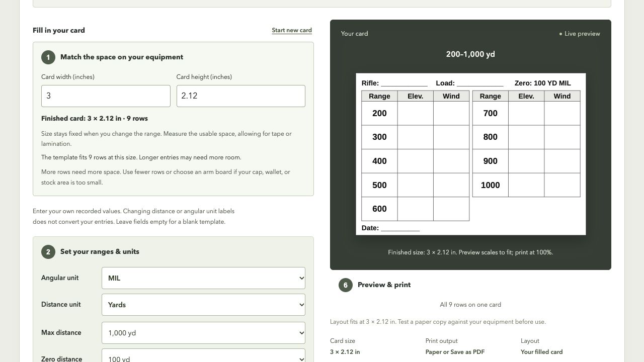Click the 200–1,000 yd card title
The width and height of the screenshot is (644, 362).
tap(470, 54)
